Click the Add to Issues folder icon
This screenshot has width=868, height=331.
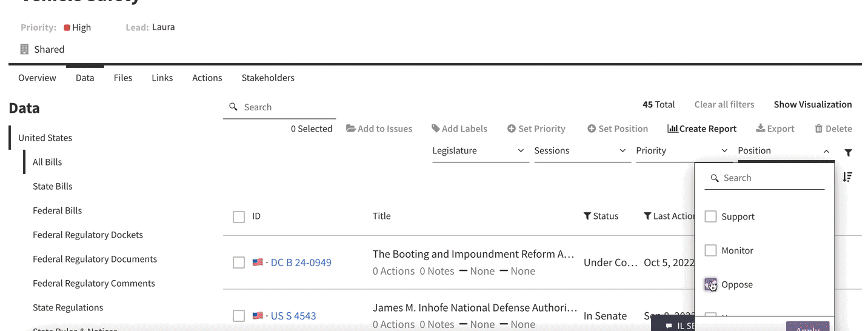click(350, 129)
